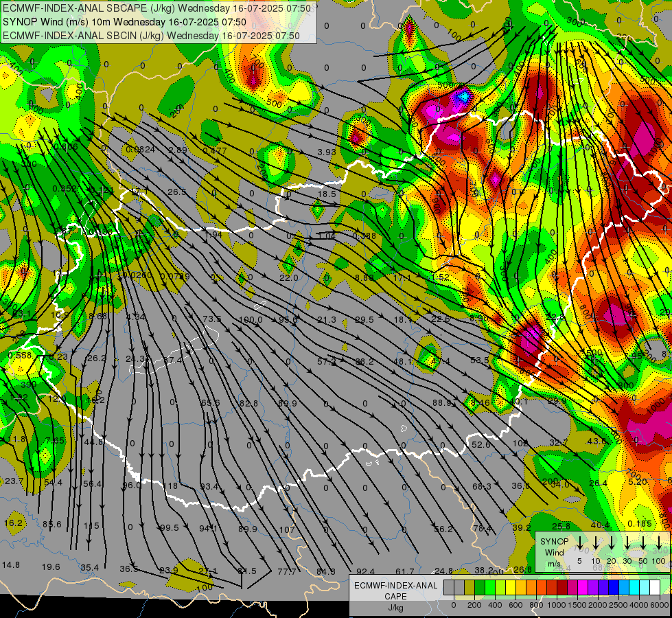Click the 0.388 value on the map
Image resolution: width=672 pixels, height=618 pixels.
point(364,236)
